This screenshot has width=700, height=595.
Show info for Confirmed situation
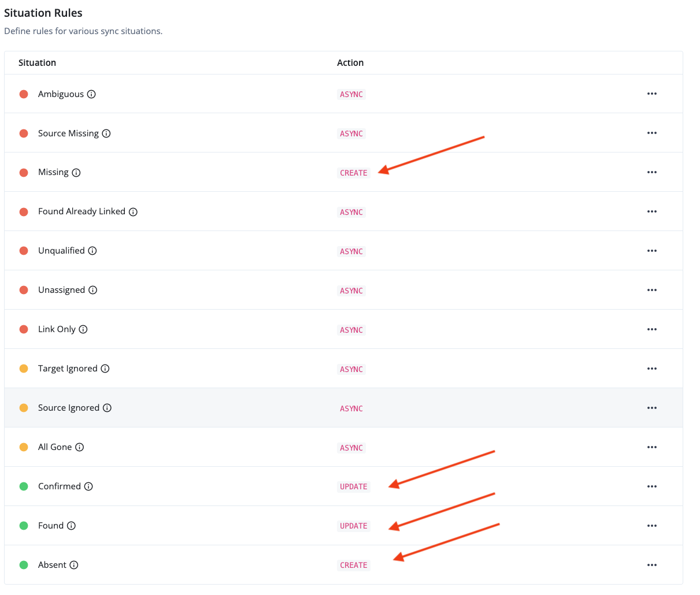click(x=88, y=486)
